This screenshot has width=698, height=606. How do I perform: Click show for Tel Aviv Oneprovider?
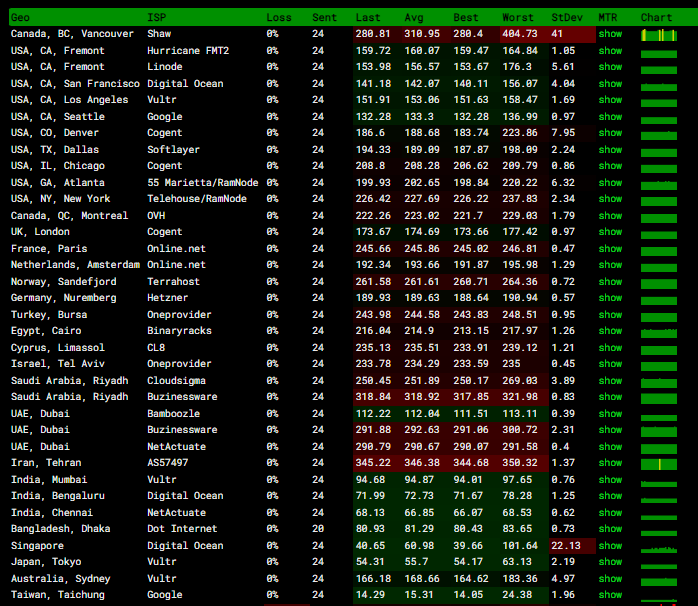(610, 363)
